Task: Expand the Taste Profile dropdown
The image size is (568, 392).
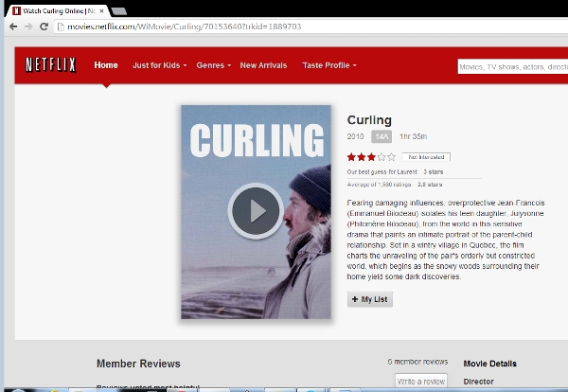Action: pos(329,65)
